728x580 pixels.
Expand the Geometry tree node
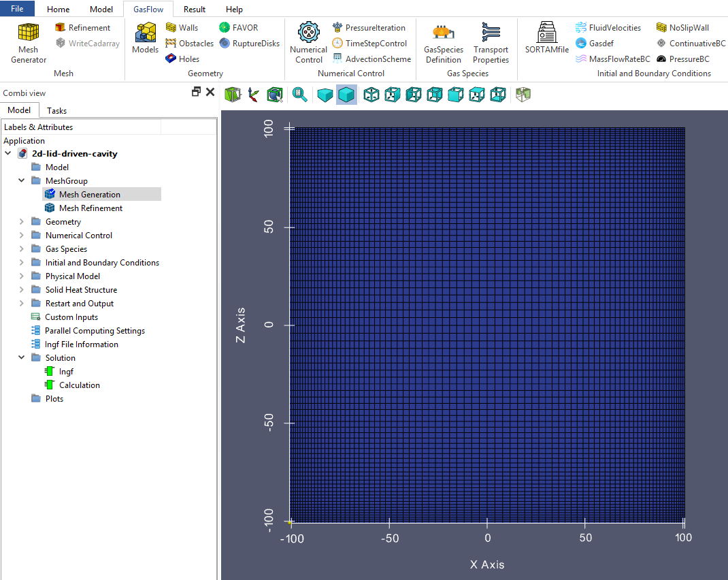pyautogui.click(x=22, y=222)
